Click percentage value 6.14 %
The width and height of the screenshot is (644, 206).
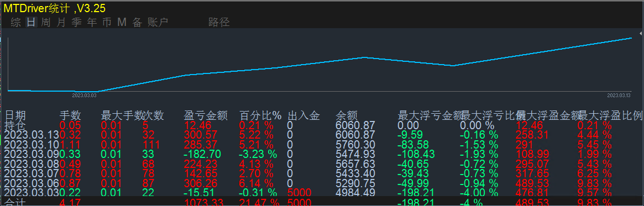(256, 183)
